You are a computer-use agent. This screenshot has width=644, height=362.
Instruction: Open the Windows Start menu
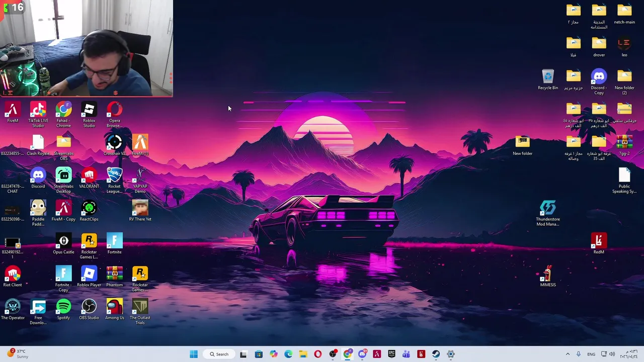tap(194, 354)
